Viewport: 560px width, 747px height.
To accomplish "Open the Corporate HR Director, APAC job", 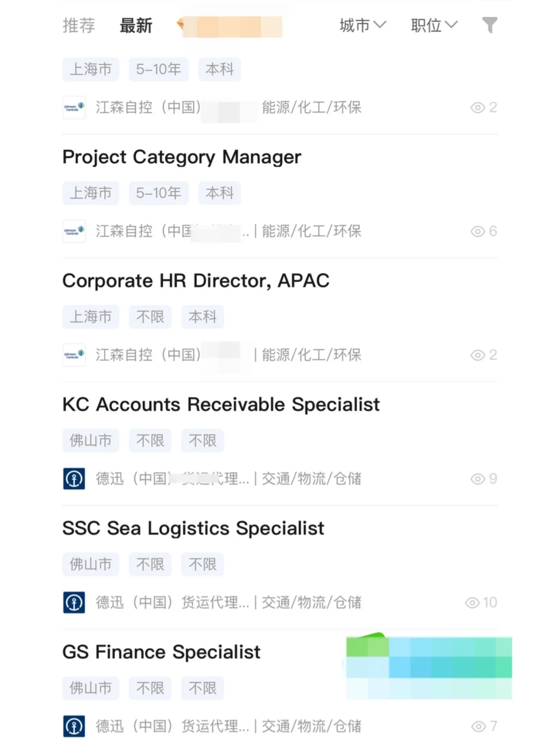I will pos(196,281).
